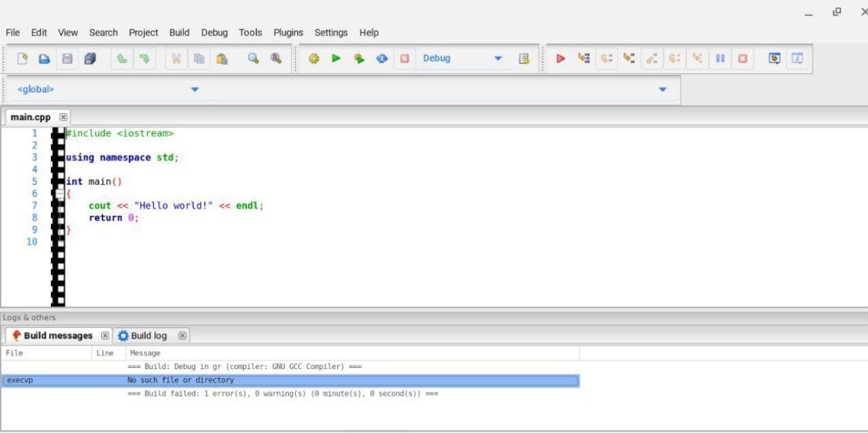Open Find with the magnifier icon
The width and height of the screenshot is (868, 433).
[x=254, y=58]
